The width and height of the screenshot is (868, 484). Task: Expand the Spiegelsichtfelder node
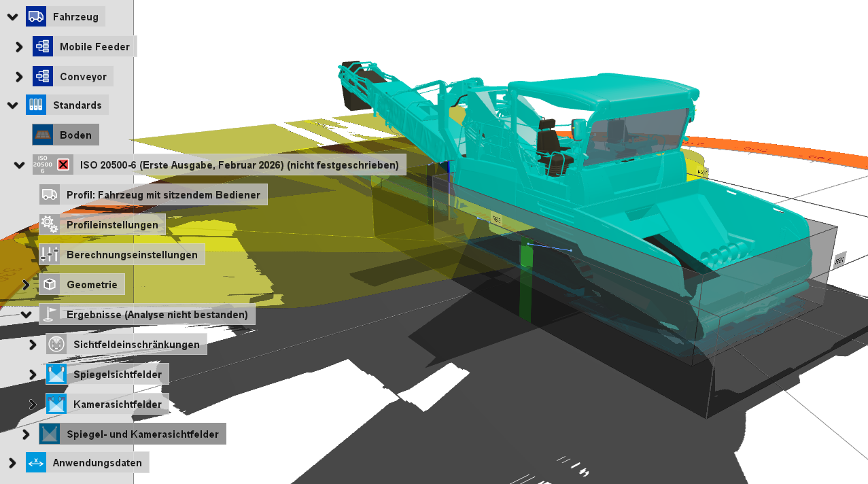(x=33, y=375)
